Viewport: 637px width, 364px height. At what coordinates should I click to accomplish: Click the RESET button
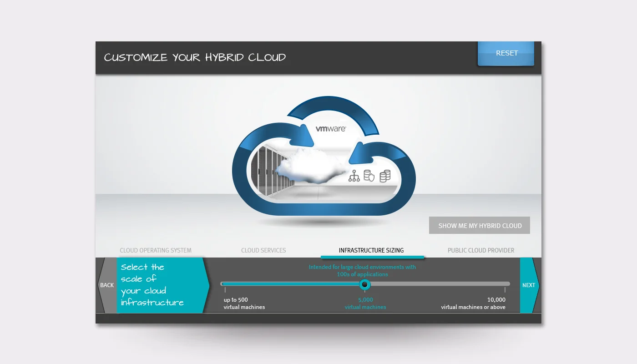pyautogui.click(x=506, y=53)
